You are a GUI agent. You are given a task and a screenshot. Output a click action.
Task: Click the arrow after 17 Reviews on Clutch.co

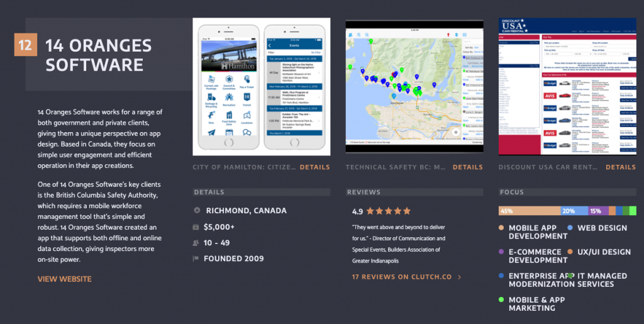coord(459,277)
